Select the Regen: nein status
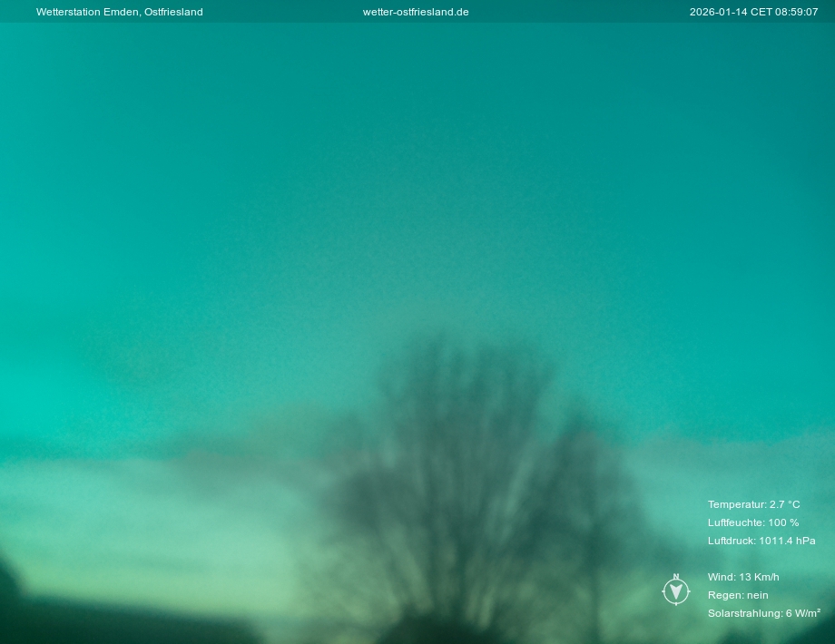 click(x=737, y=595)
